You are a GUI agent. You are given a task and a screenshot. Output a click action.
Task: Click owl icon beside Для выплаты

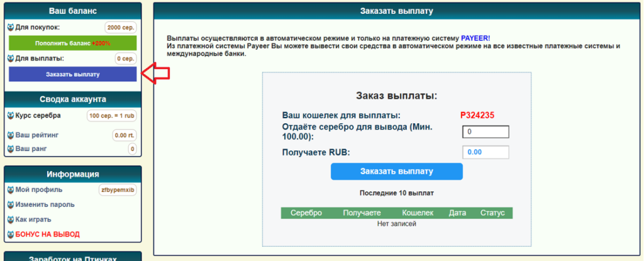point(11,58)
